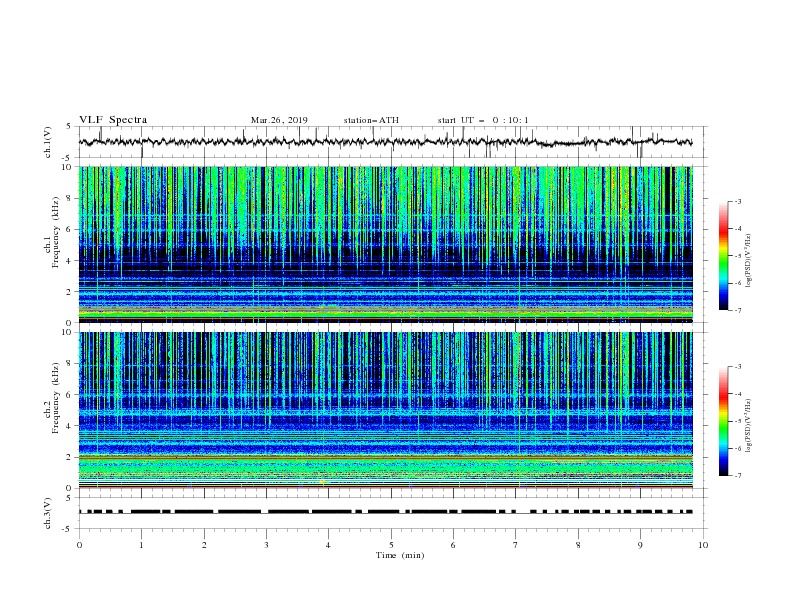This screenshot has height=612, width=792.
Task: Click the time-axis tick label "9"
Action: pos(640,545)
